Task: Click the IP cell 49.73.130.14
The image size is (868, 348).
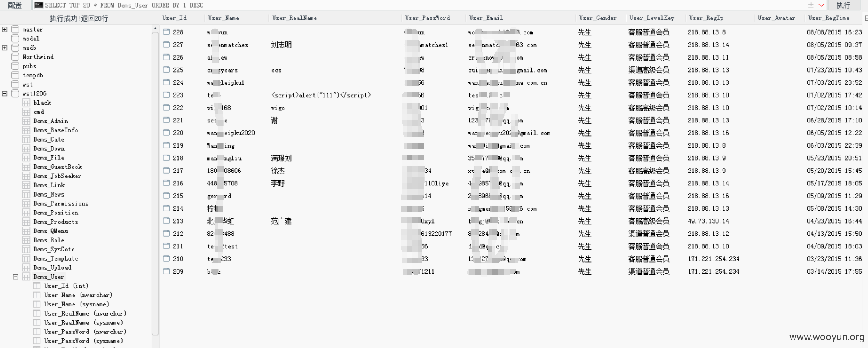Action: [x=708, y=221]
